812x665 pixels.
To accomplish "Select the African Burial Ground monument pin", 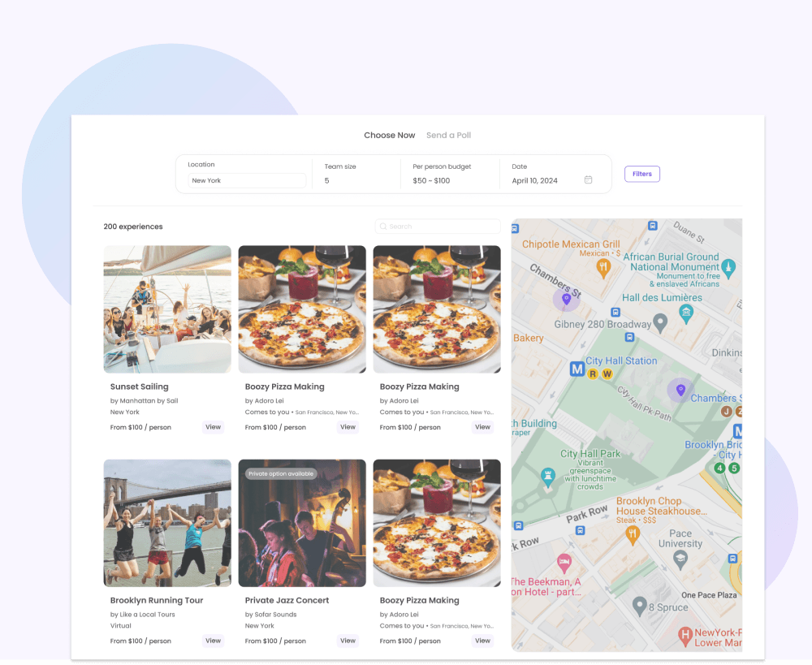I will coord(728,268).
